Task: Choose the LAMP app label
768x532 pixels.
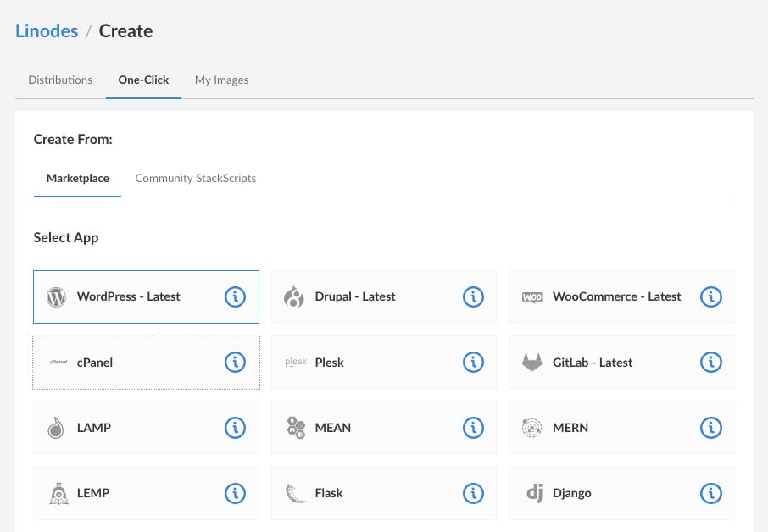Action: 93,428
